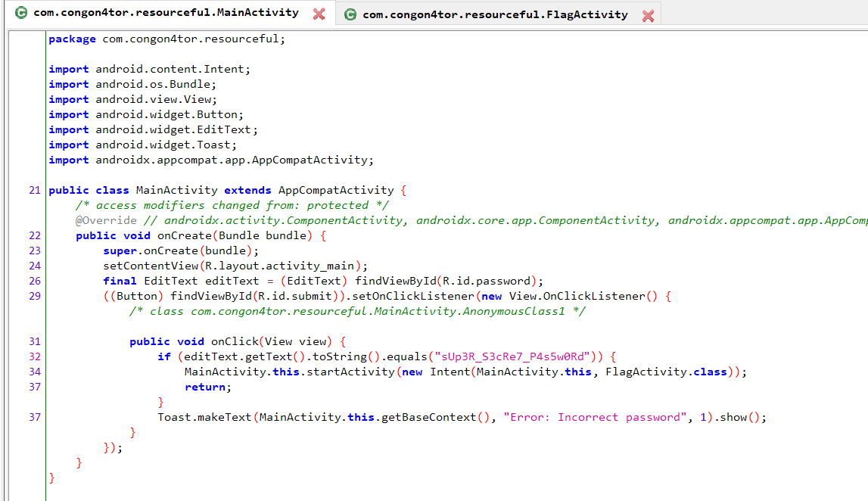Click the password string "sUp3R_S3cRe7_P4s5w0Rd"

tap(512, 356)
